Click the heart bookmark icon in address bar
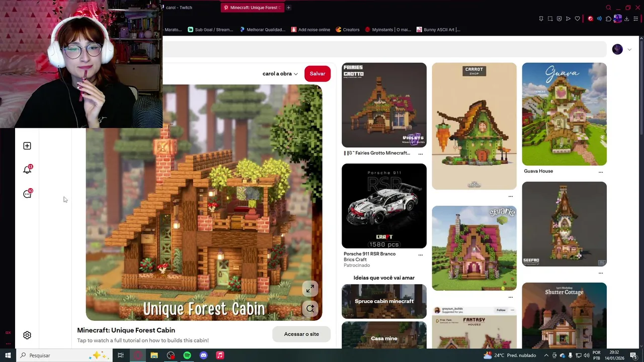The width and height of the screenshot is (644, 362). click(x=578, y=19)
